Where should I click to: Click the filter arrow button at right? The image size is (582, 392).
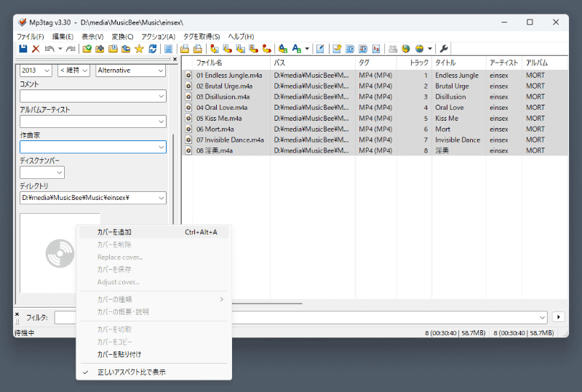tap(559, 317)
